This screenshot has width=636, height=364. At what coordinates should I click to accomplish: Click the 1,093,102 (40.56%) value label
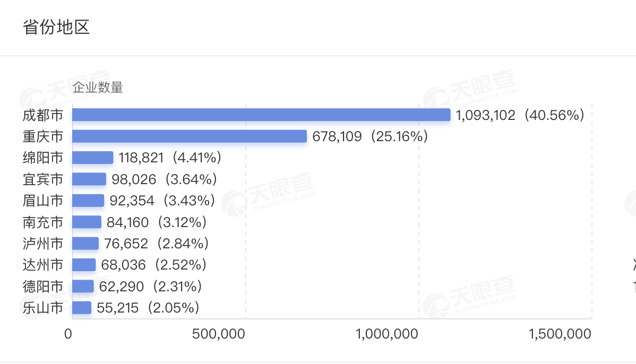(520, 115)
